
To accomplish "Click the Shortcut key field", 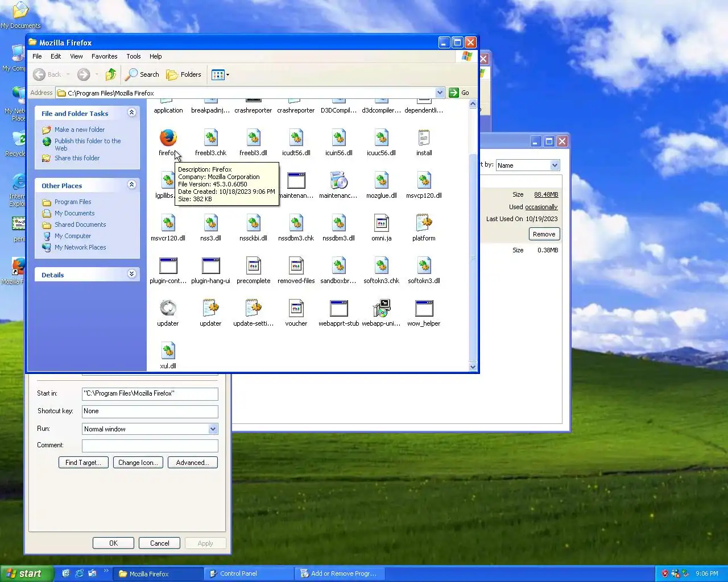I will (150, 411).
